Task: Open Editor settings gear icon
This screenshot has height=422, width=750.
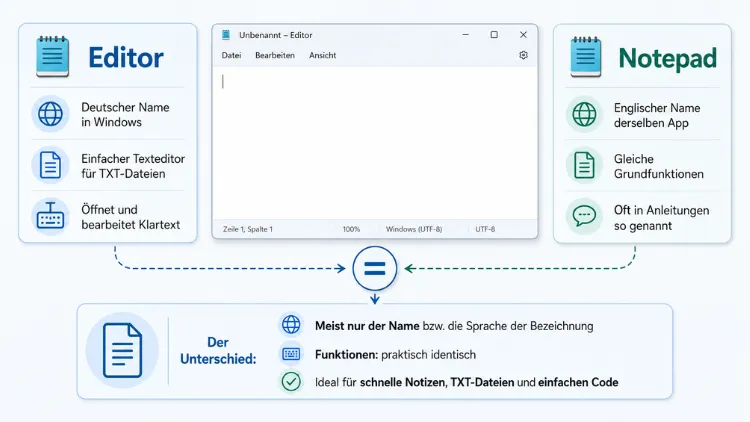Action: click(x=523, y=55)
